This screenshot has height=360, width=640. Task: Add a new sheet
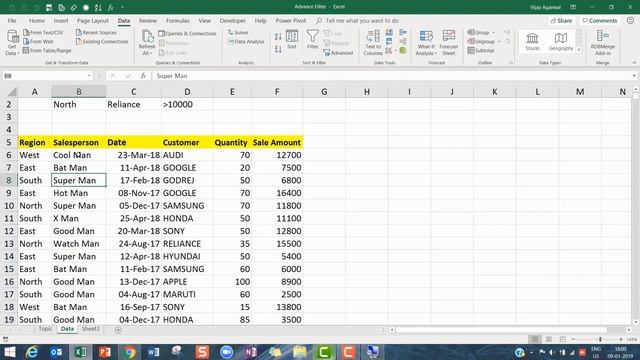pos(118,330)
